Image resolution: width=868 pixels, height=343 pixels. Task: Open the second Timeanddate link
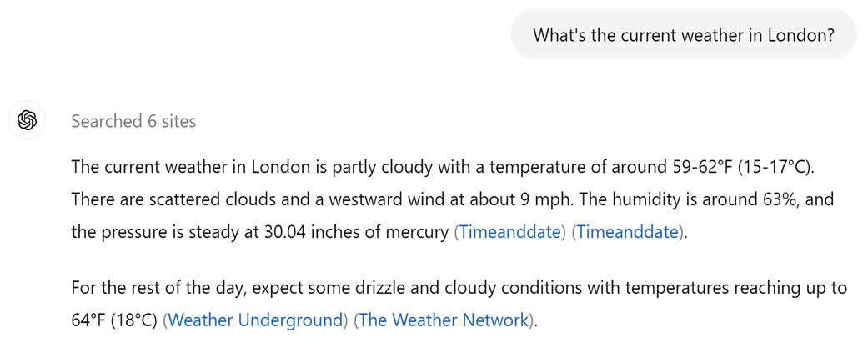[628, 232]
